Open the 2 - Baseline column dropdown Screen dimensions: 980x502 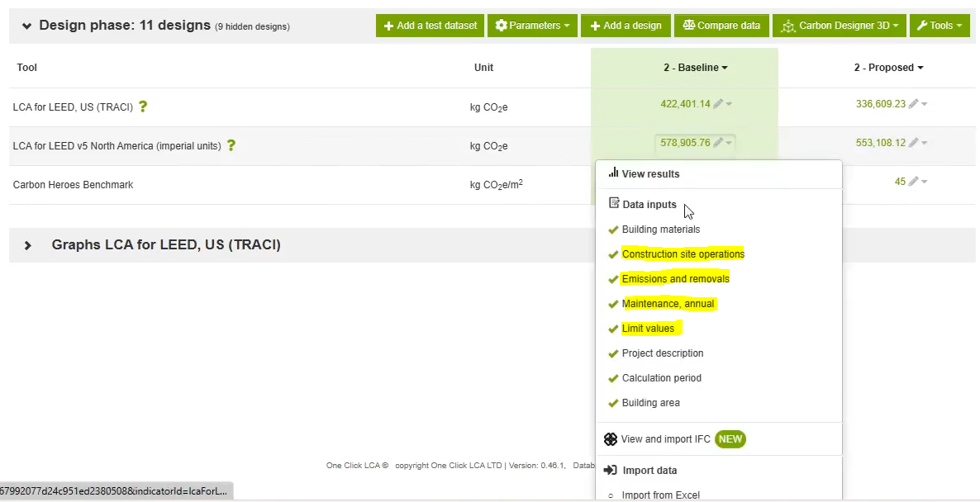pyautogui.click(x=725, y=67)
